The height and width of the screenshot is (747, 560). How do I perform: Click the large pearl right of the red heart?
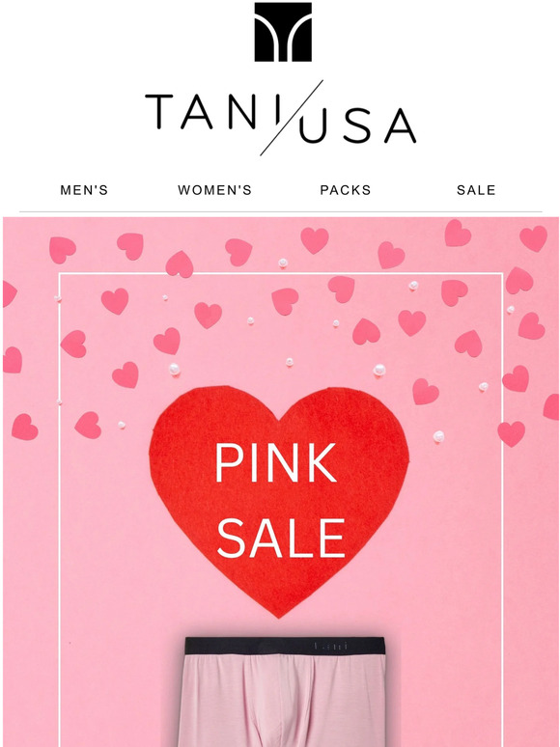click(x=438, y=436)
